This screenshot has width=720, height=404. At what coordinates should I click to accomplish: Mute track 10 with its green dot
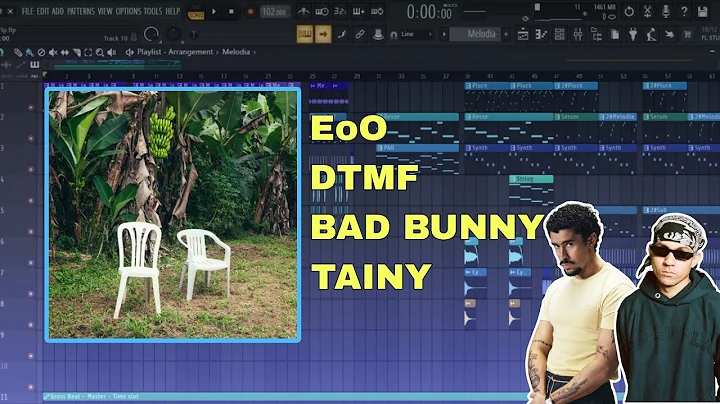[x=31, y=387]
